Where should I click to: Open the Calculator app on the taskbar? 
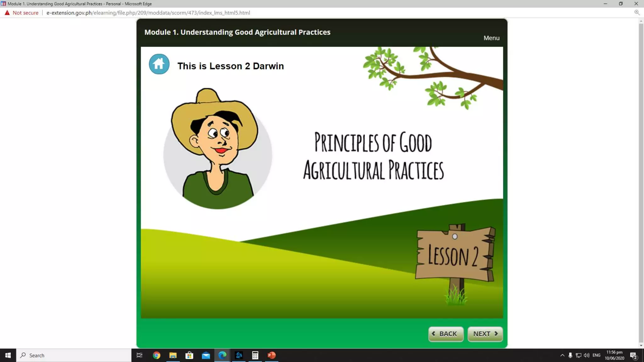tap(255, 355)
